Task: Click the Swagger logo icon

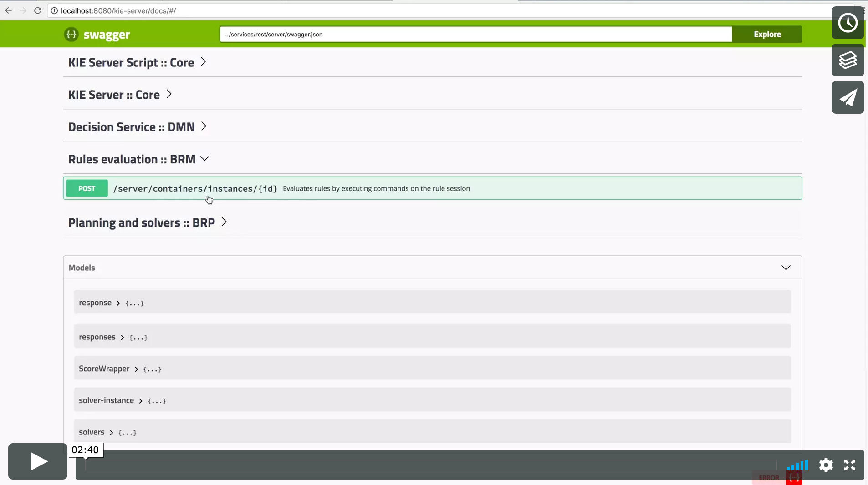Action: point(71,34)
